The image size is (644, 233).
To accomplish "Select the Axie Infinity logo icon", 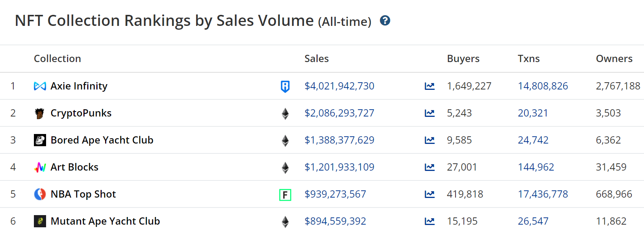I will [40, 86].
